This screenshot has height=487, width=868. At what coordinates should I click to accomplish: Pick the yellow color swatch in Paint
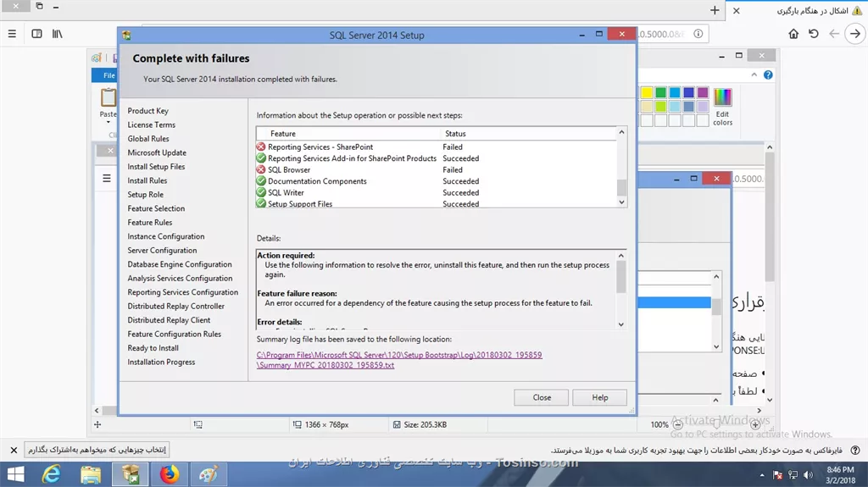(647, 92)
